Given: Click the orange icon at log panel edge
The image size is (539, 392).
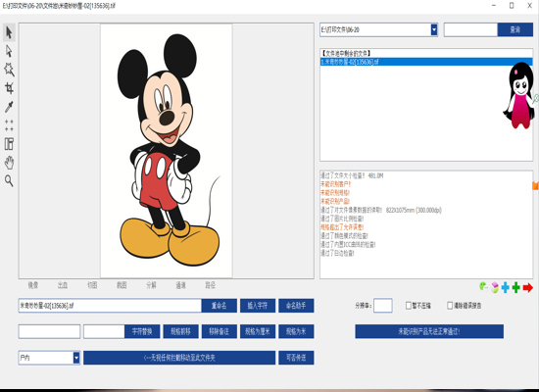Looking at the screenshot, I should [x=535, y=185].
